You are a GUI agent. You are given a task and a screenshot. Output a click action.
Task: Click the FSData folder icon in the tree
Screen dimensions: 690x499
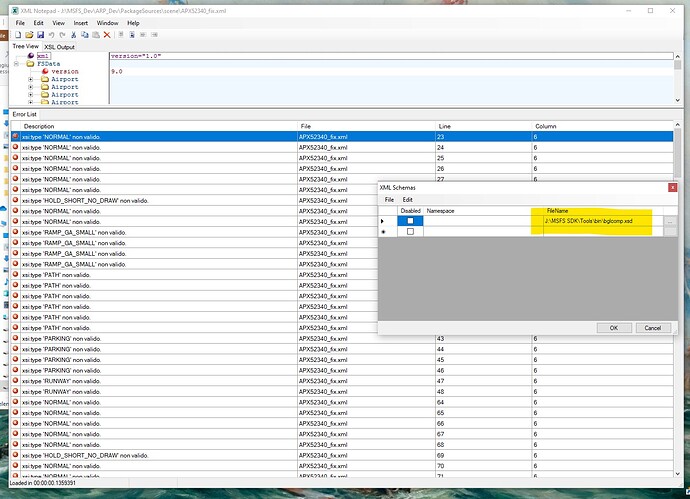pos(30,64)
